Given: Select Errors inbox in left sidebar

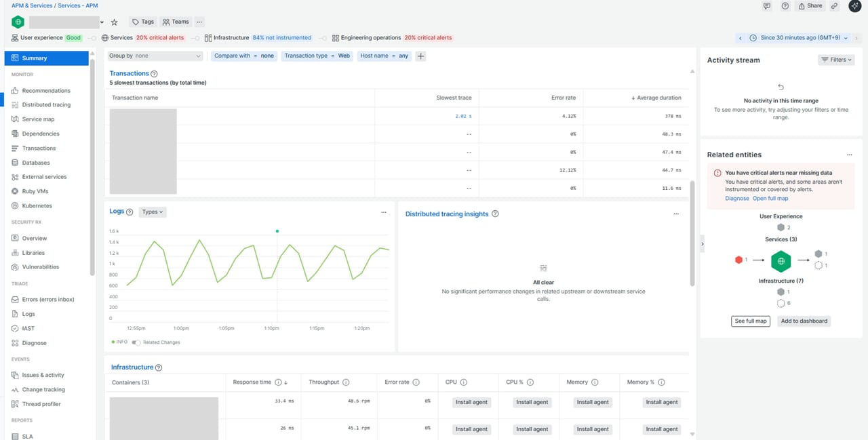Looking at the screenshot, I should tap(47, 300).
